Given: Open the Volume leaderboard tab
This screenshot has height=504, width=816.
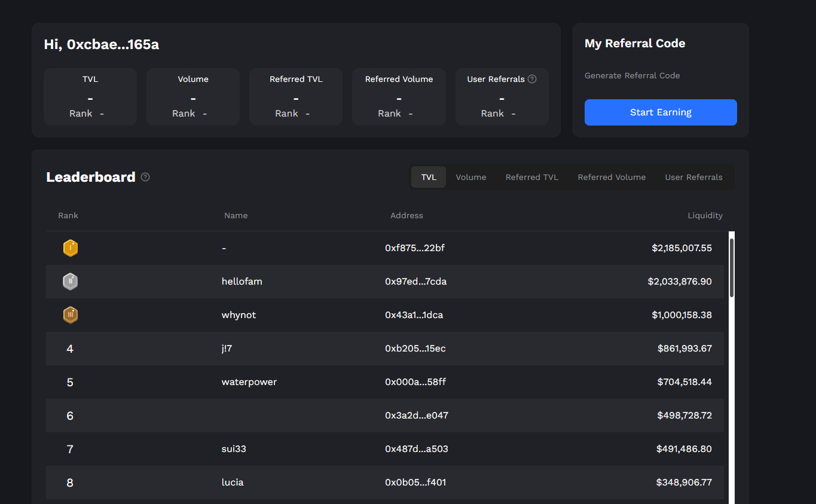Looking at the screenshot, I should [x=471, y=177].
